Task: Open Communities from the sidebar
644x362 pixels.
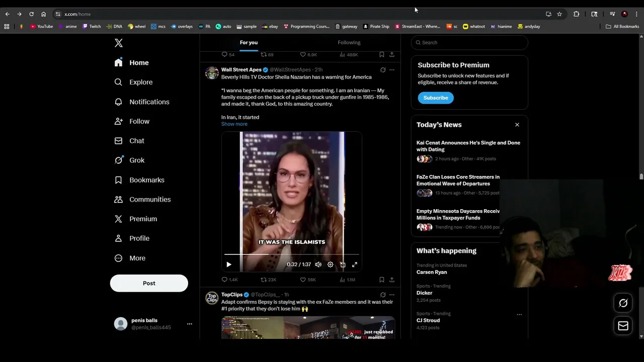Action: tap(143, 200)
